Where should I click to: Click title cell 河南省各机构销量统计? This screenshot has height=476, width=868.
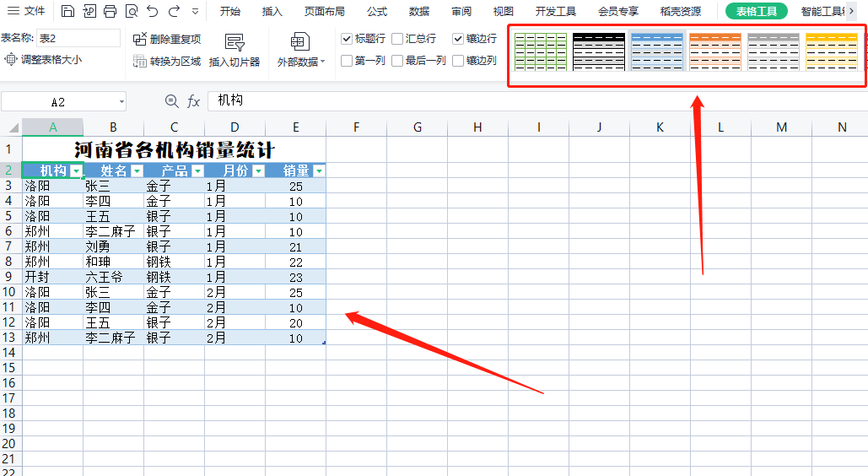point(174,149)
